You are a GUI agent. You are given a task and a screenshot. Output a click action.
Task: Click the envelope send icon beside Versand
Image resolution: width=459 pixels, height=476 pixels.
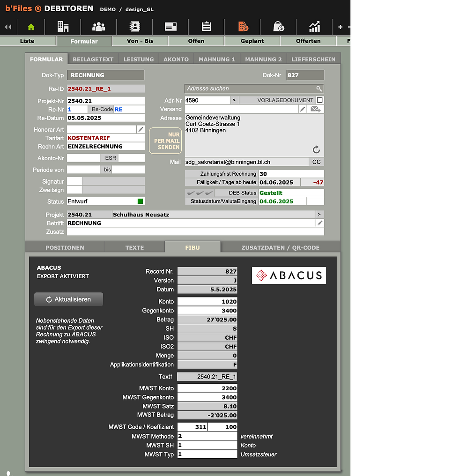click(315, 109)
